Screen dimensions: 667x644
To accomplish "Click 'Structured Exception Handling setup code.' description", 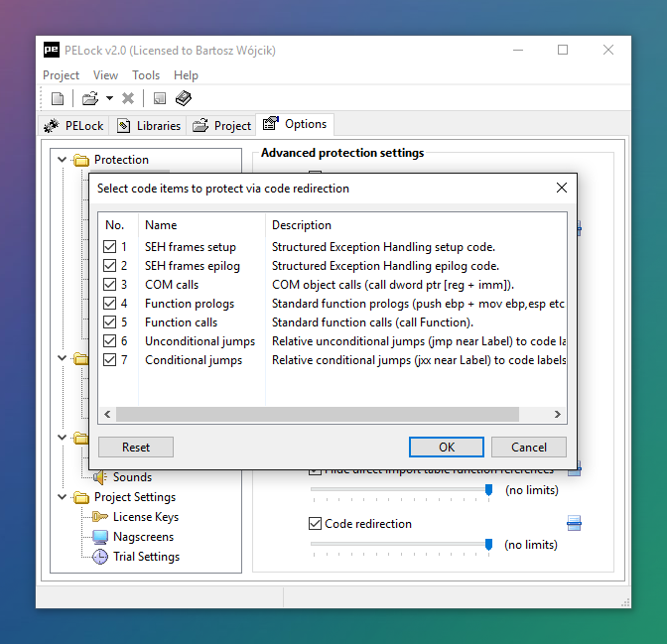I will point(383,247).
